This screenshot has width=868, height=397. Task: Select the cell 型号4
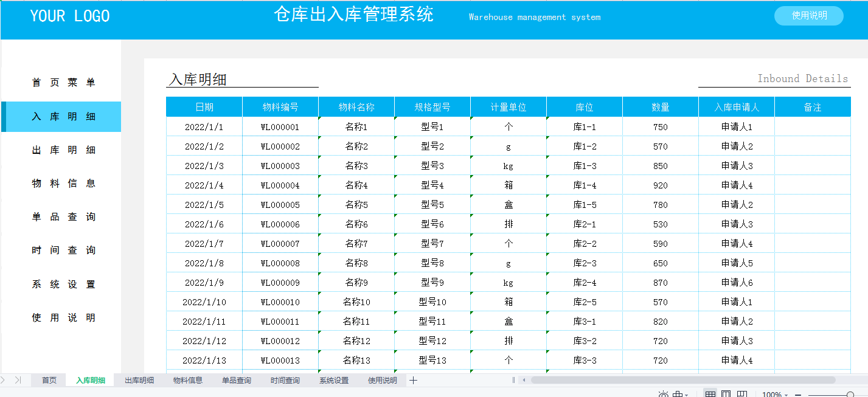432,185
